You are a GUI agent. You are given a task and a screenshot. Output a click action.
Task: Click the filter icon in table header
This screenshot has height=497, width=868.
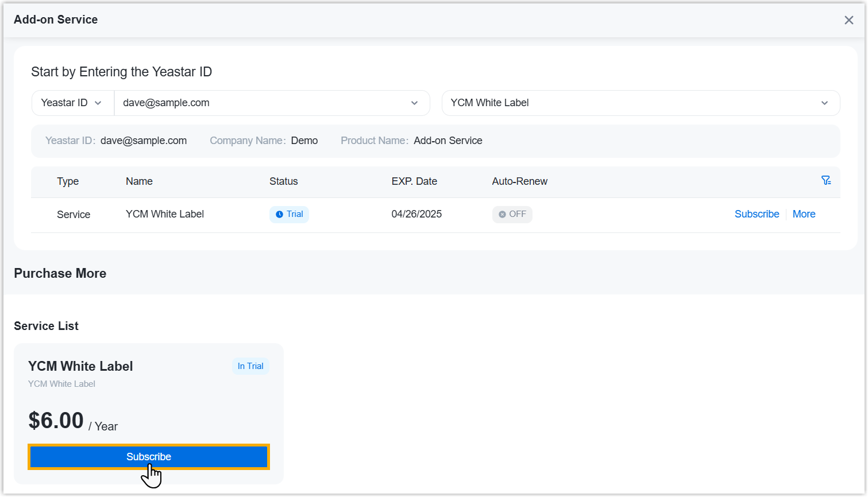(x=826, y=181)
